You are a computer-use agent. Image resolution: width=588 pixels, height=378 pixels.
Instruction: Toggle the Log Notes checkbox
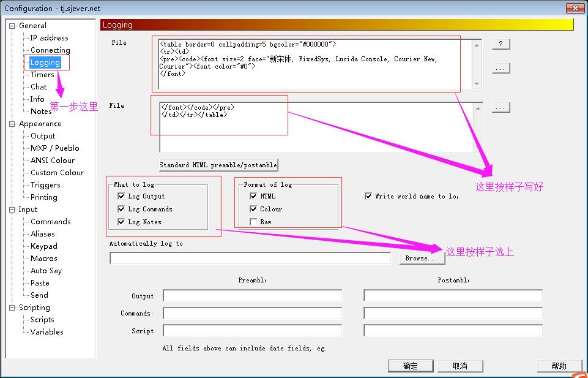click(121, 222)
